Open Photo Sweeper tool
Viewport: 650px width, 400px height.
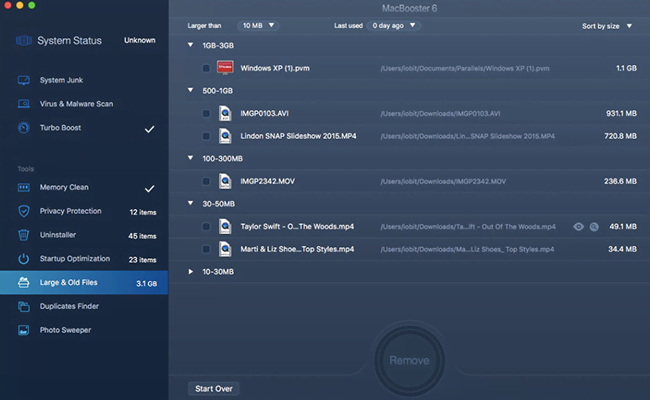[65, 330]
